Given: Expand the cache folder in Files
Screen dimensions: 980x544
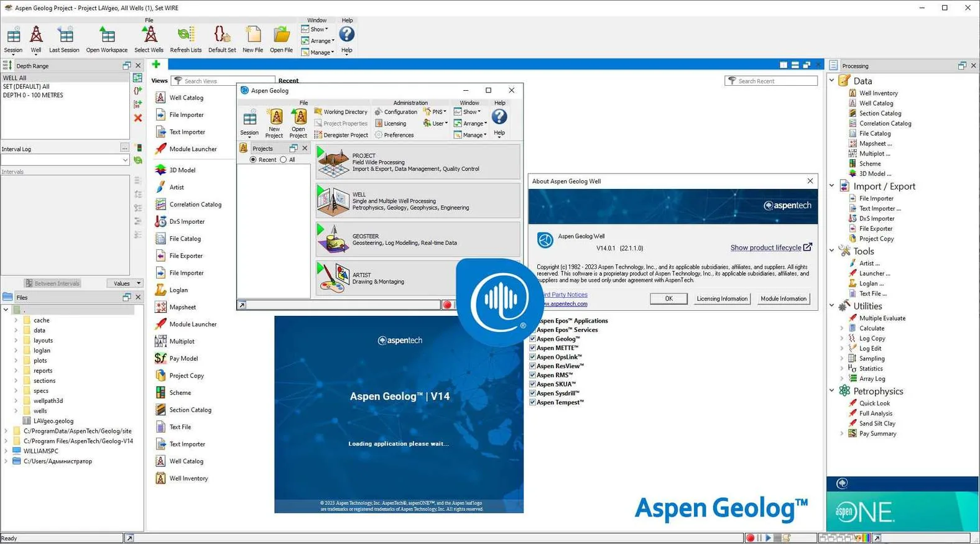Looking at the screenshot, I should pos(16,320).
